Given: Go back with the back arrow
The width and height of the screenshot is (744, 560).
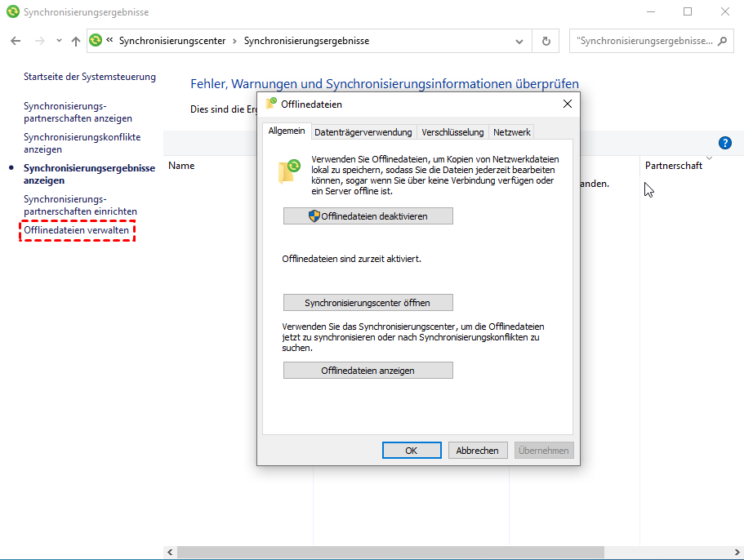Looking at the screenshot, I should [x=16, y=42].
